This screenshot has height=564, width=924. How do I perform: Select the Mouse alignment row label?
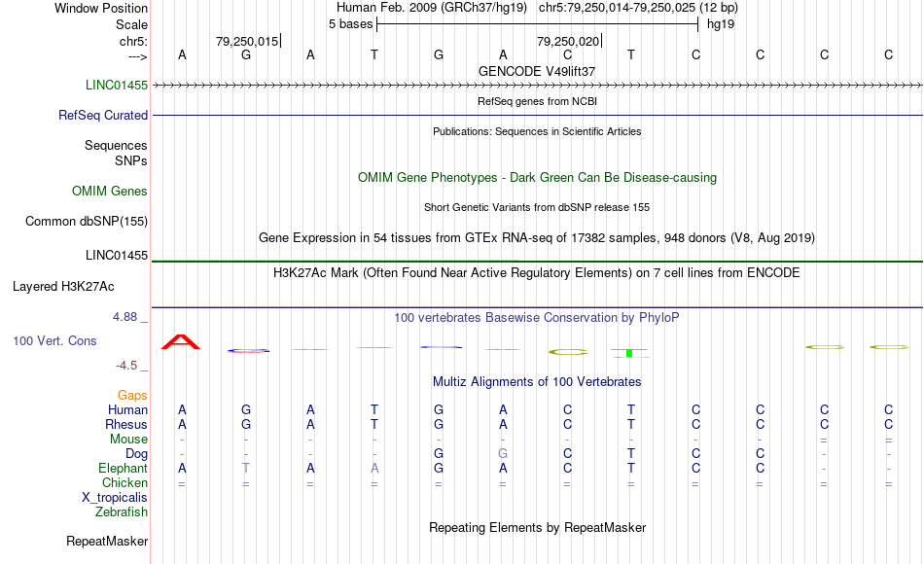(x=129, y=440)
